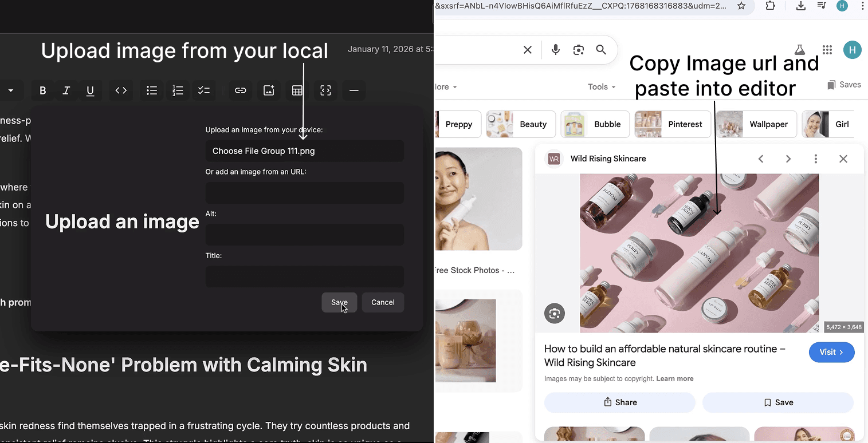This screenshot has height=443, width=868.
Task: Insert a horizontal rule in the editor
Action: coord(354,90)
